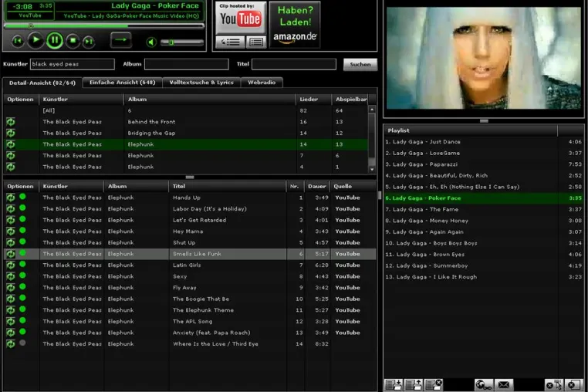
Task: Click the envelope email playlist icon
Action: pyautogui.click(x=504, y=384)
